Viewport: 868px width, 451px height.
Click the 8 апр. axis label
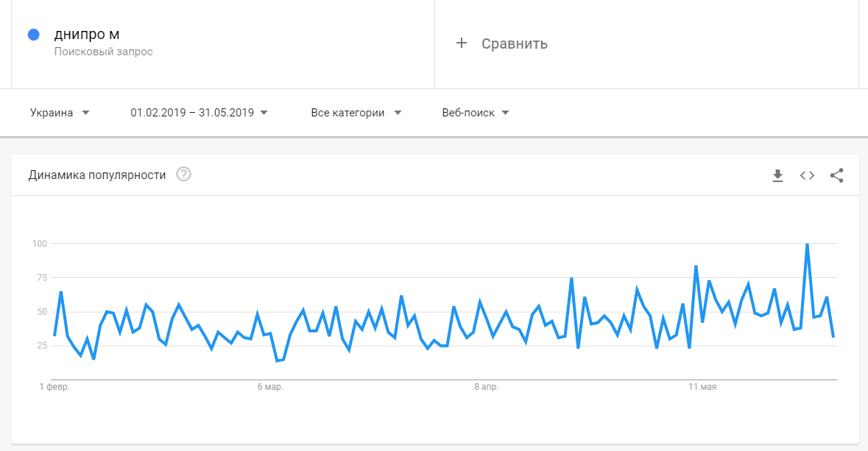tap(487, 387)
